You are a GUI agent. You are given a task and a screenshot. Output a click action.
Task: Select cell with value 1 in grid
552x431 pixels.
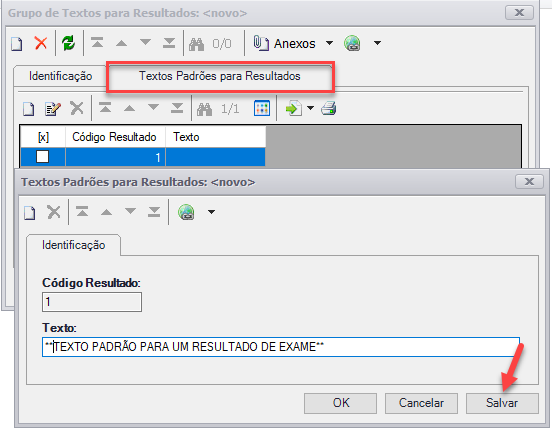pos(115,157)
